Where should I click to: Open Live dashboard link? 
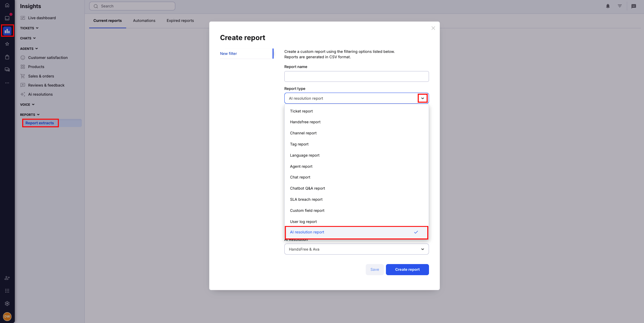[x=42, y=18]
